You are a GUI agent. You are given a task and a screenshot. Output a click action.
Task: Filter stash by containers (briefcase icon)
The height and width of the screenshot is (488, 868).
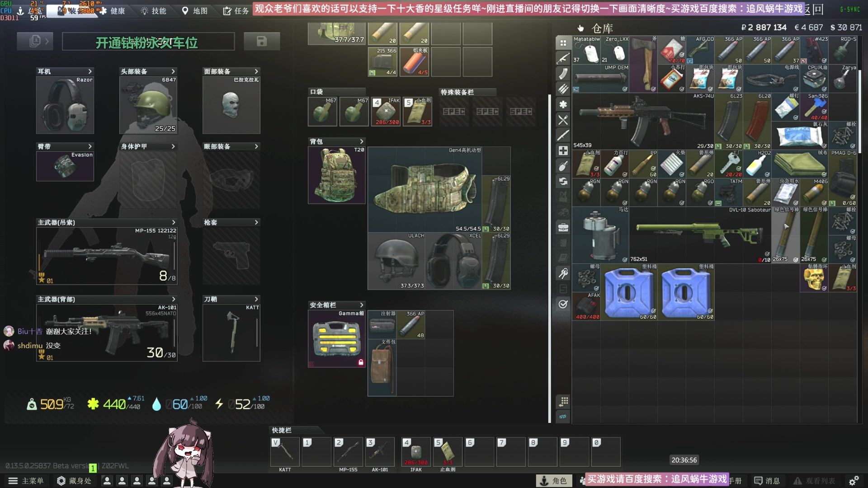pyautogui.click(x=563, y=227)
